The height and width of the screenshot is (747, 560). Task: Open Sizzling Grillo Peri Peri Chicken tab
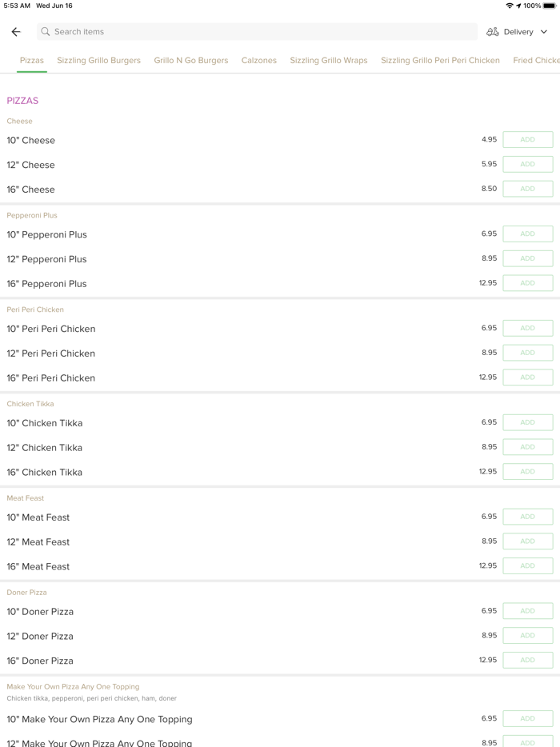(440, 60)
